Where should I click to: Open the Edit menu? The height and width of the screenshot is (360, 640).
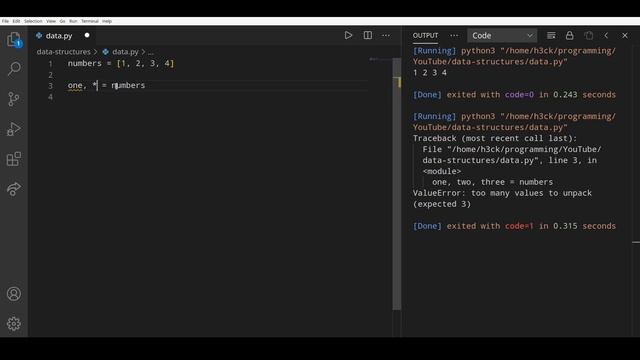tap(16, 21)
